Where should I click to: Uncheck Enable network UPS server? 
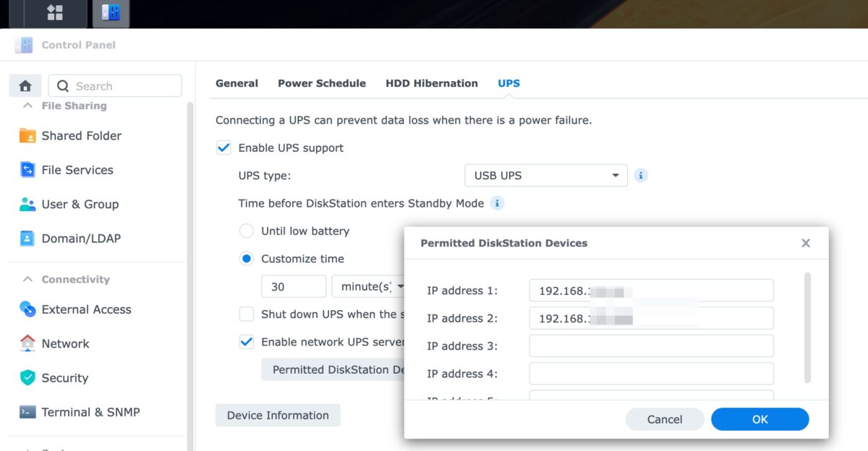(x=247, y=343)
